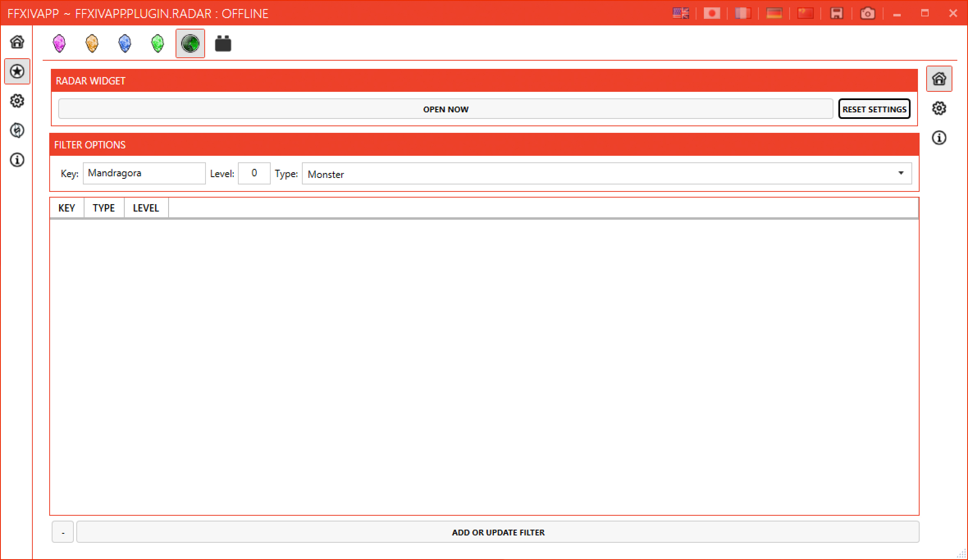Close the FFXIVAPP window

953,13
